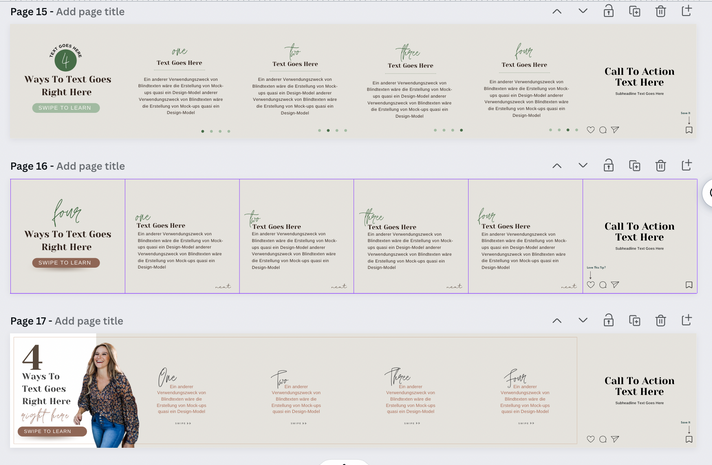Edit the Page 17 title field
Screen dimensions: 712x465
89,321
